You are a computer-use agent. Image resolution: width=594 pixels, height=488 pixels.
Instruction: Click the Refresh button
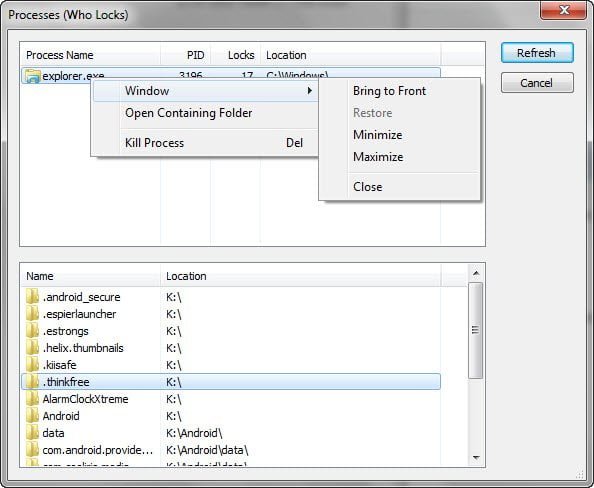537,53
